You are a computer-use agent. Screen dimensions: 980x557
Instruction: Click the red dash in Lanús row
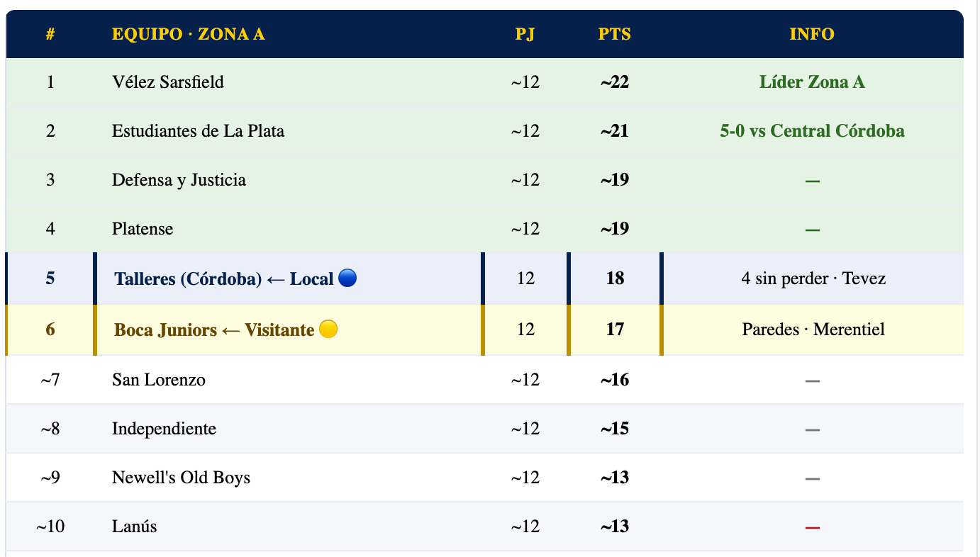(812, 527)
